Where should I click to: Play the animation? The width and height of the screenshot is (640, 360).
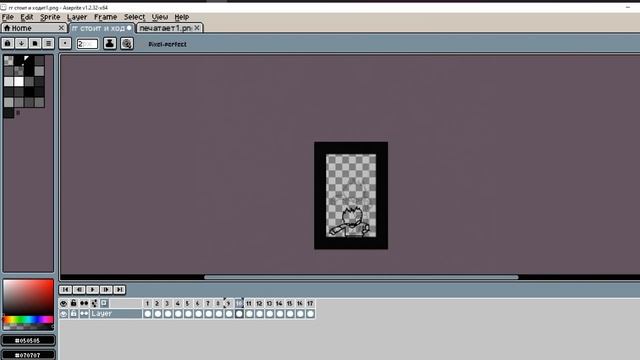point(92,289)
